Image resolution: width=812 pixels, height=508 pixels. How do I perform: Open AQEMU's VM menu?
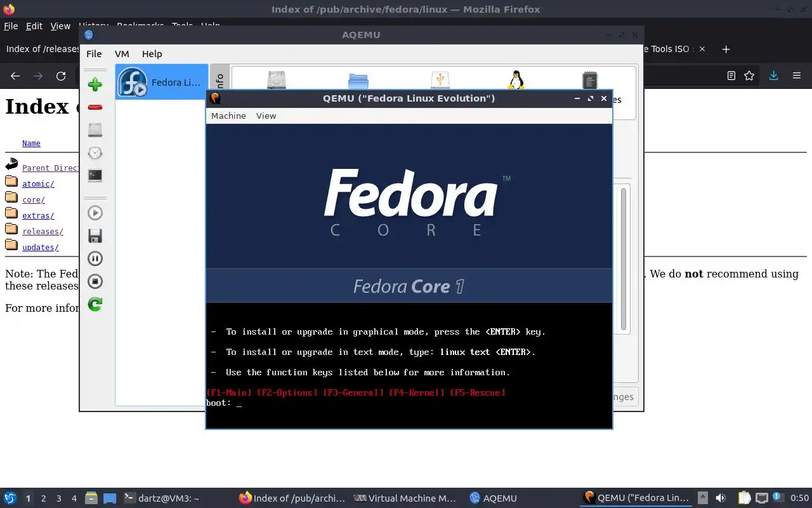tap(122, 54)
